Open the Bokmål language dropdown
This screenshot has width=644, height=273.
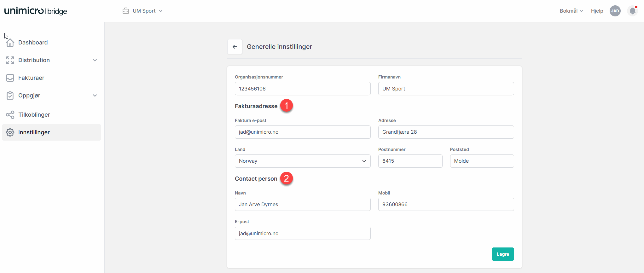tap(571, 11)
